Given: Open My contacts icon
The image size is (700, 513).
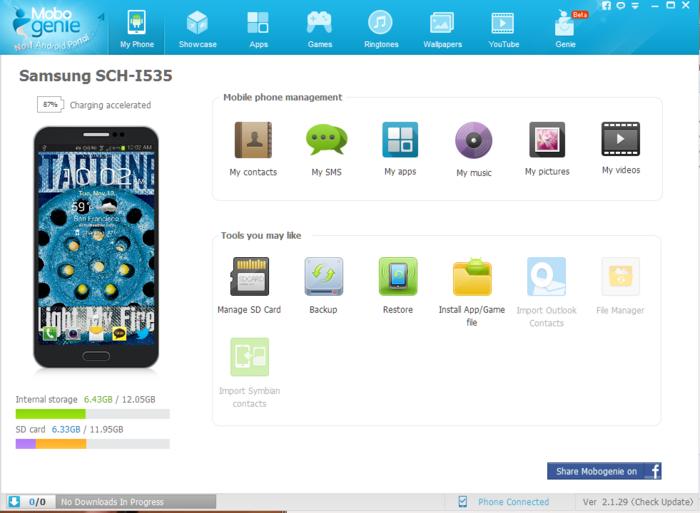Looking at the screenshot, I should point(253,140).
